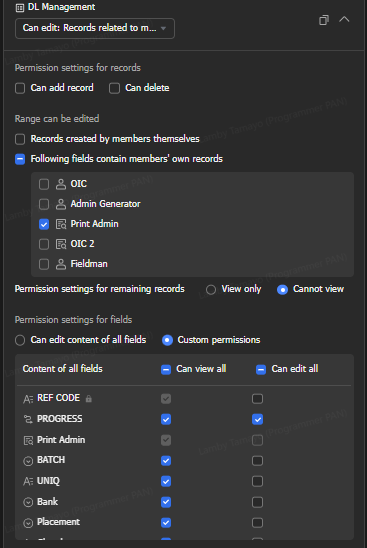Viewport: 367px width, 548px height.
Task: Click the progress flow icon beside PROGRESS
Action: (x=28, y=419)
